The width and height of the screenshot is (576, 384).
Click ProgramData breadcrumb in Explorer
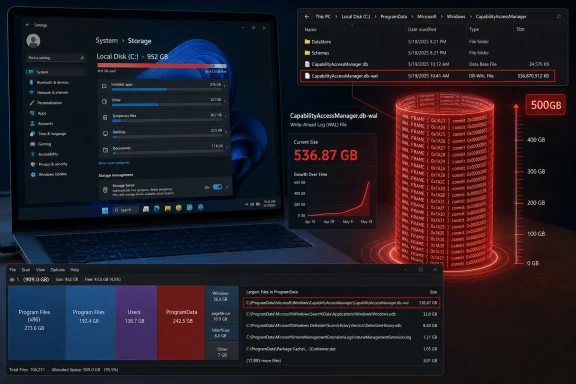(393, 17)
